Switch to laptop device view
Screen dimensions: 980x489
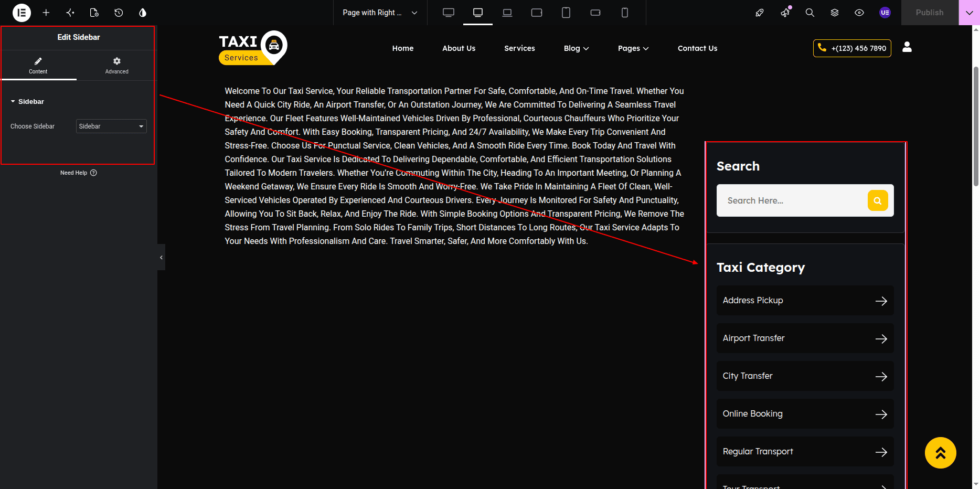(x=507, y=13)
